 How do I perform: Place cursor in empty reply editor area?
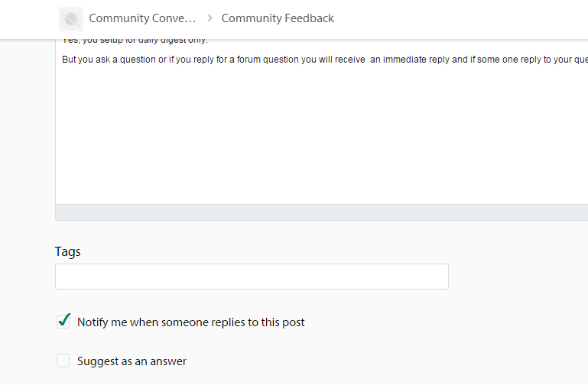(x=321, y=137)
